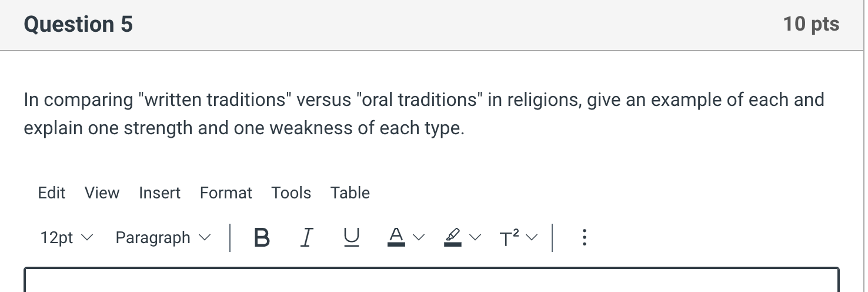Open the Format menu
Screen dimensions: 868x292
click(226, 193)
